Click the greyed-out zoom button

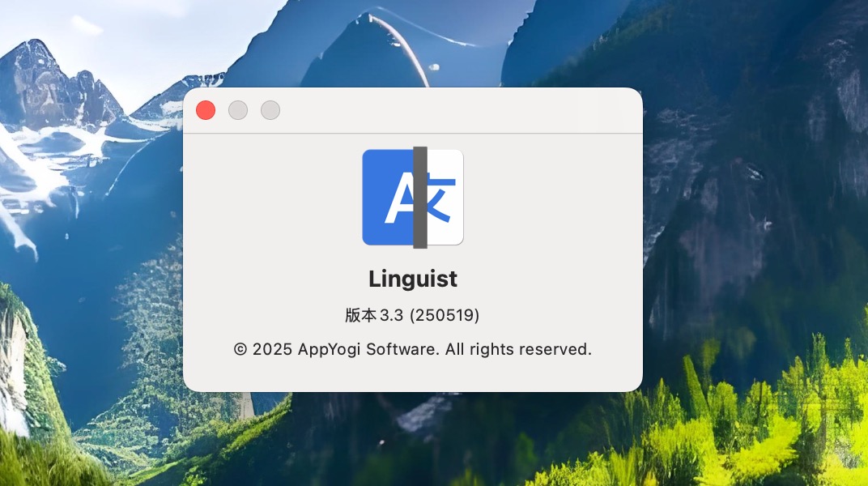click(270, 110)
